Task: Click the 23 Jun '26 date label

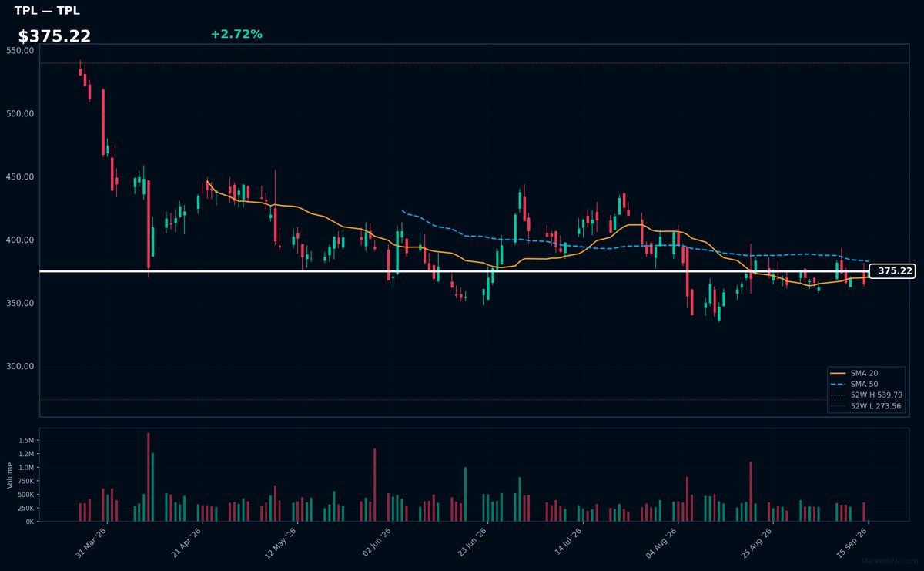Action: click(x=474, y=542)
